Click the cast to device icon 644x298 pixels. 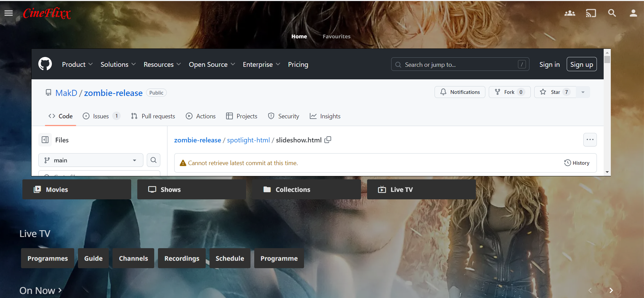[x=591, y=13]
